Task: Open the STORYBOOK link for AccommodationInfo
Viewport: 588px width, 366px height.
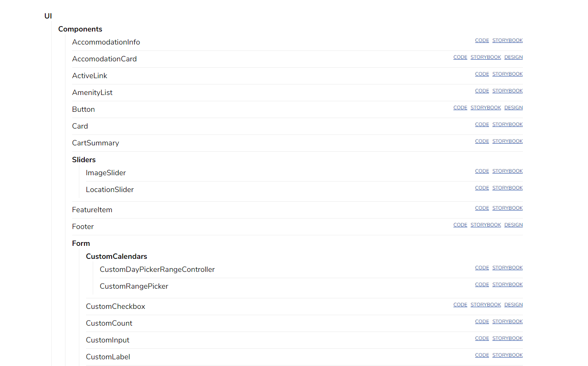Action: point(507,40)
